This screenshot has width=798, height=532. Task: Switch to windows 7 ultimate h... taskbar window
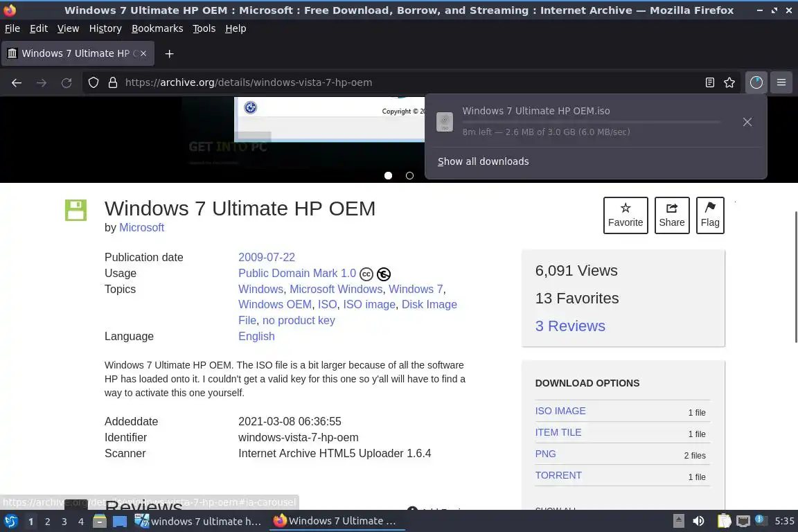pos(198,522)
